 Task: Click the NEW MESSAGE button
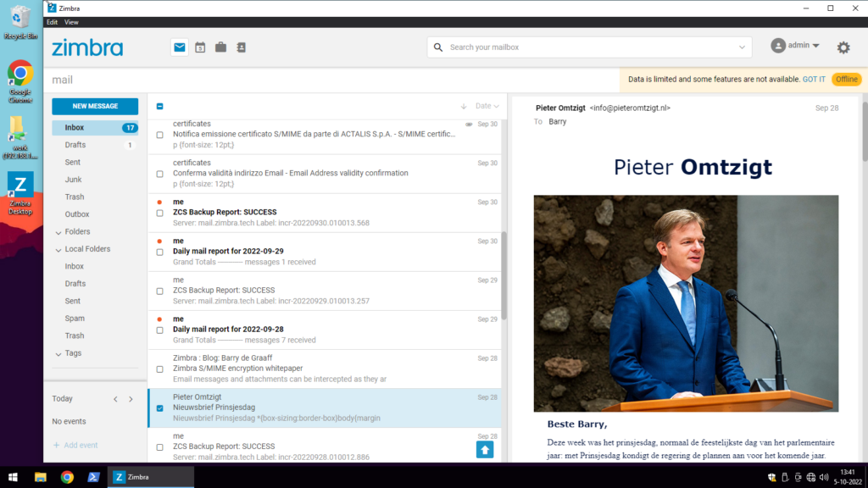[x=94, y=106]
